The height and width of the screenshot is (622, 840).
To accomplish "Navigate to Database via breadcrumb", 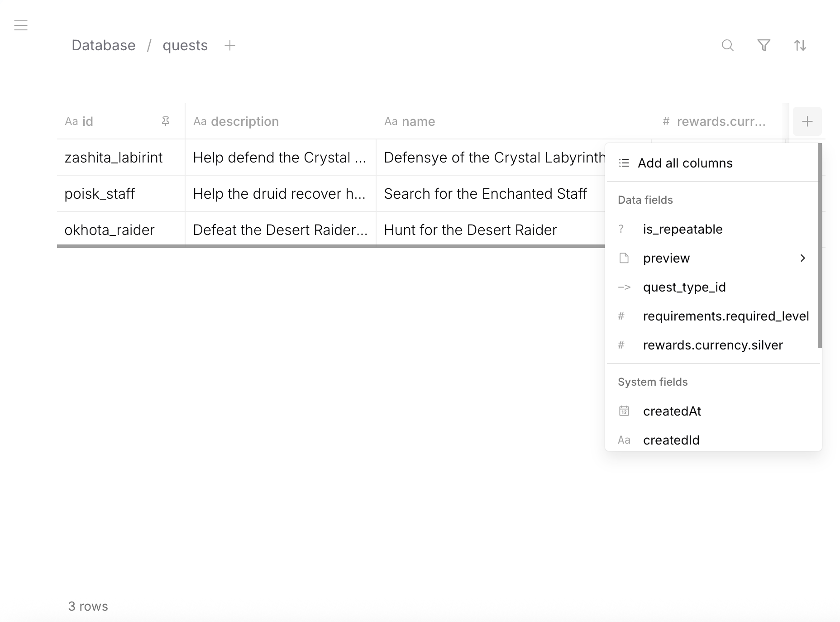I will pos(103,45).
